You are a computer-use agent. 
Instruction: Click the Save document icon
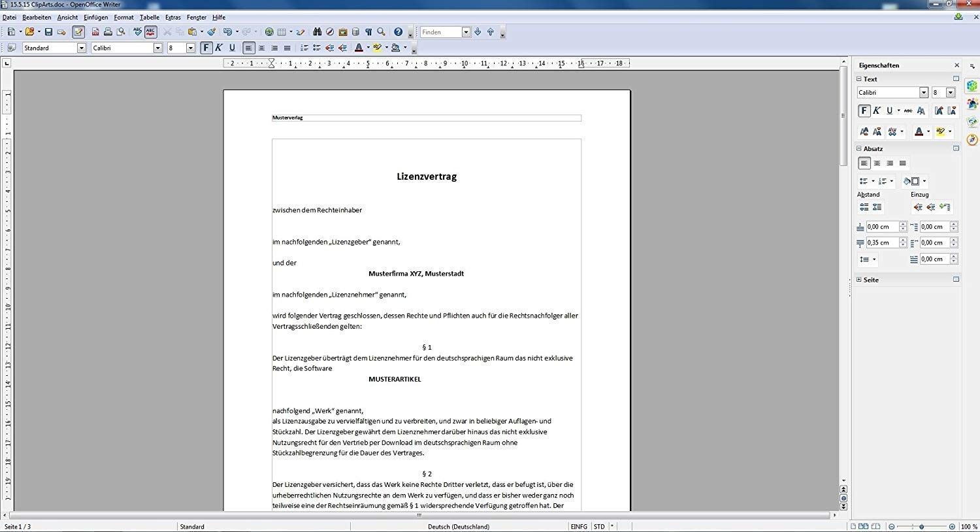coord(48,32)
